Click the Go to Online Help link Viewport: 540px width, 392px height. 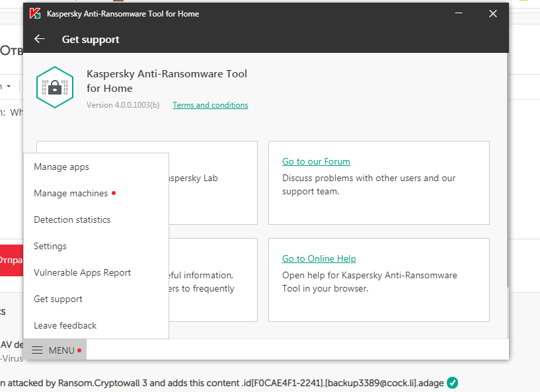[319, 258]
